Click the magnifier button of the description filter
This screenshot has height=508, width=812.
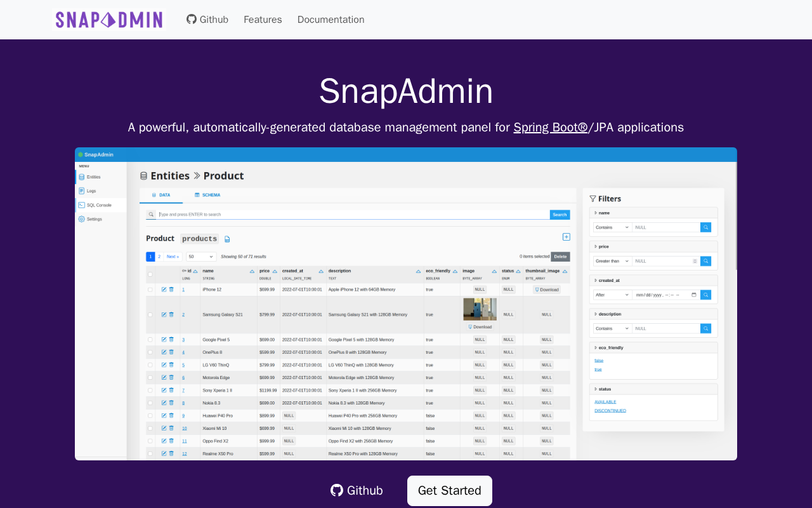click(705, 328)
